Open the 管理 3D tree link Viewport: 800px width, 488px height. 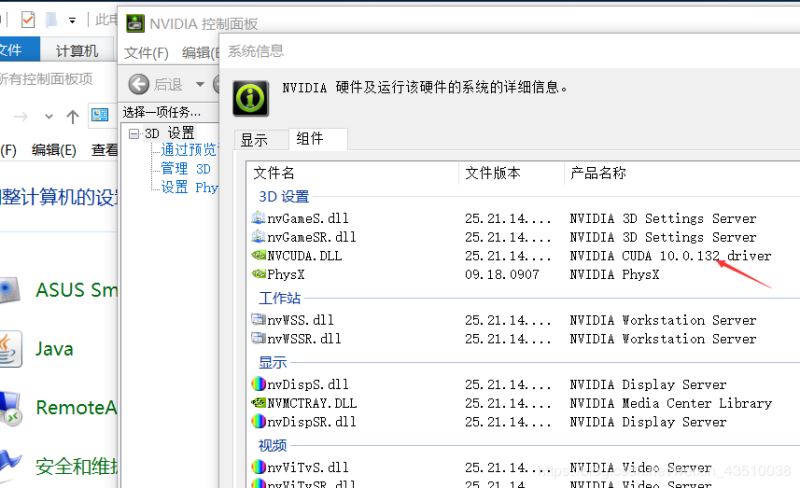(186, 168)
